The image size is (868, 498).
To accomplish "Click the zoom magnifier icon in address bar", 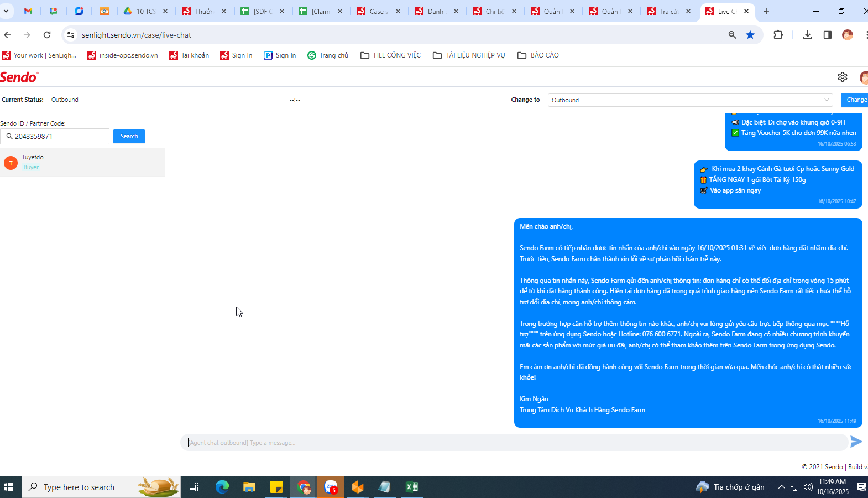I will pos(733,35).
